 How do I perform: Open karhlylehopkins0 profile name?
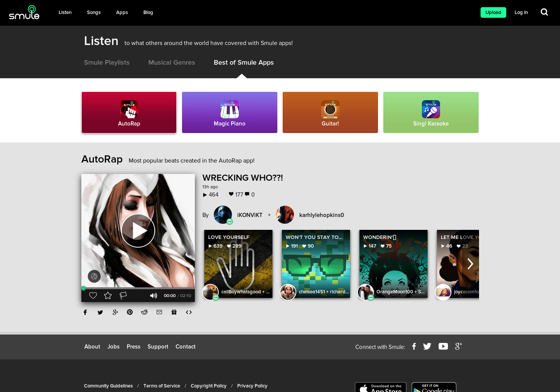click(322, 215)
